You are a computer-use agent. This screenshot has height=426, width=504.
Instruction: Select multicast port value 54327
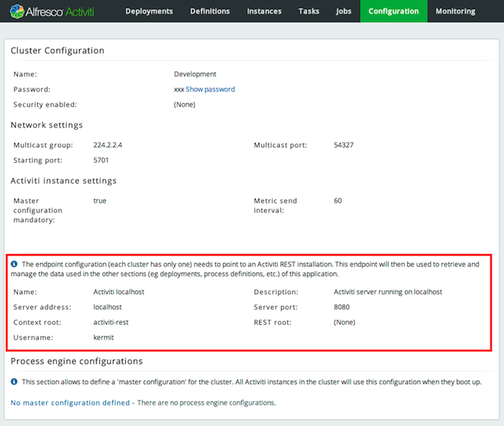click(343, 145)
